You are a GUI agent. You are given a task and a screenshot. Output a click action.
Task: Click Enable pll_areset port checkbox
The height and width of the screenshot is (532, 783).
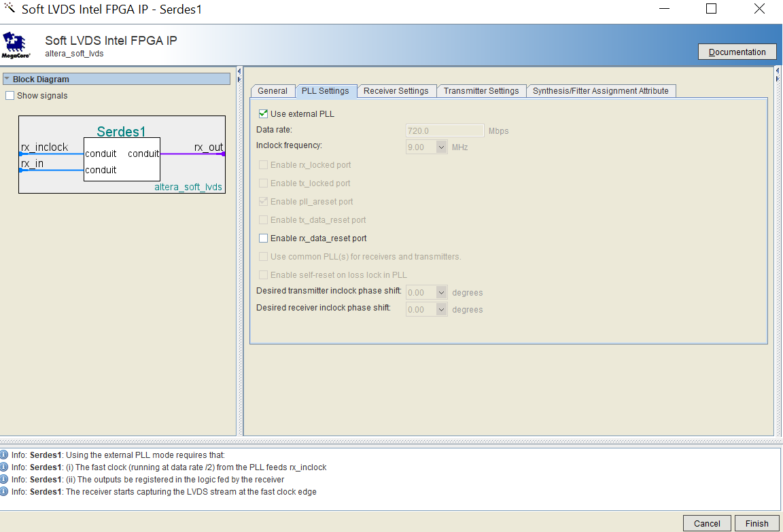pyautogui.click(x=263, y=202)
